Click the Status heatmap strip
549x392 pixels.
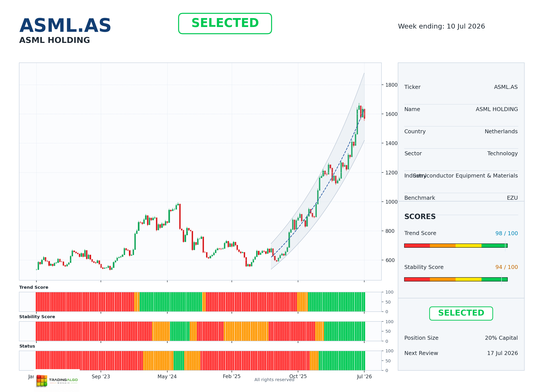click(200, 361)
